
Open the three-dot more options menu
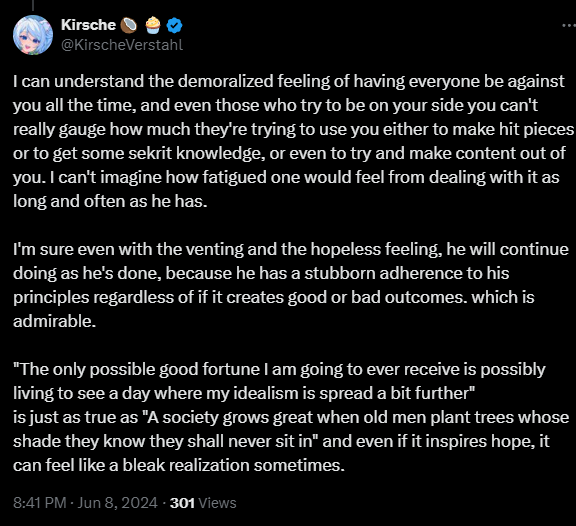[569, 25]
